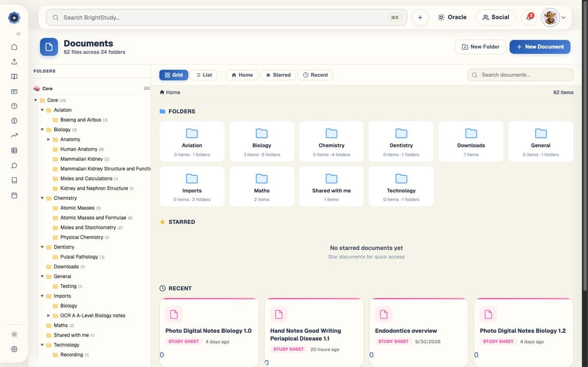Screen dimensions: 588x367
Task: Click the Search documents field
Action: coord(520,75)
